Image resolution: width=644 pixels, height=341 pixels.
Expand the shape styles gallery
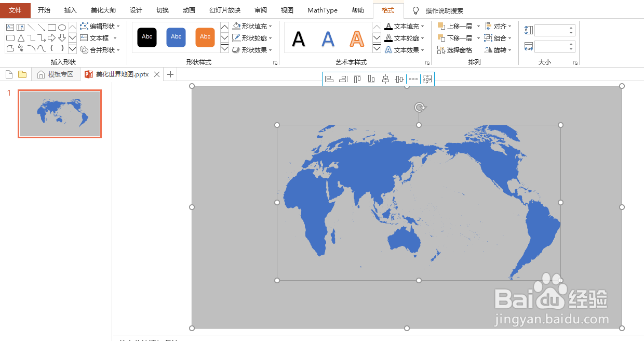point(224,48)
